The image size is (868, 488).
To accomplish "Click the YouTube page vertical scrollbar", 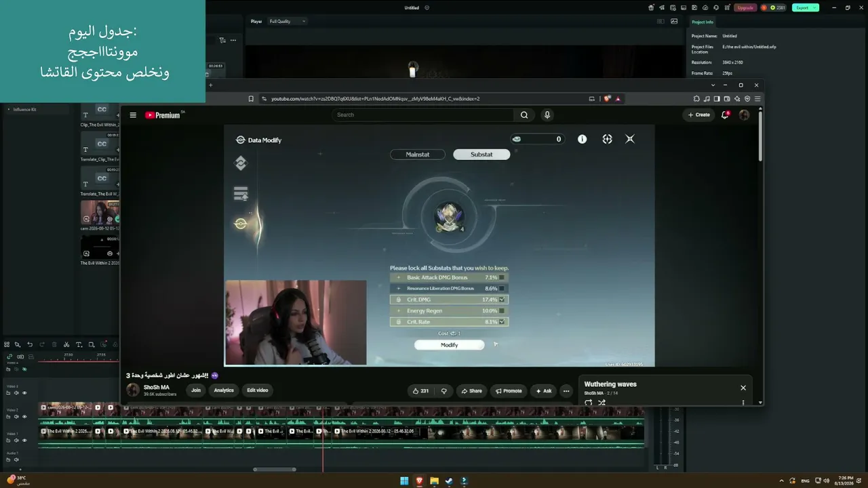I will (760, 136).
